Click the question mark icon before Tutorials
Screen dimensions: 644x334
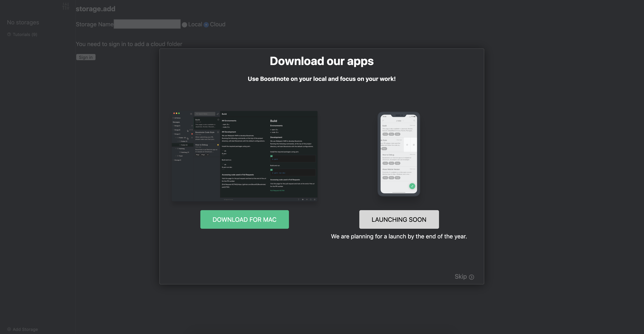[x=9, y=34]
